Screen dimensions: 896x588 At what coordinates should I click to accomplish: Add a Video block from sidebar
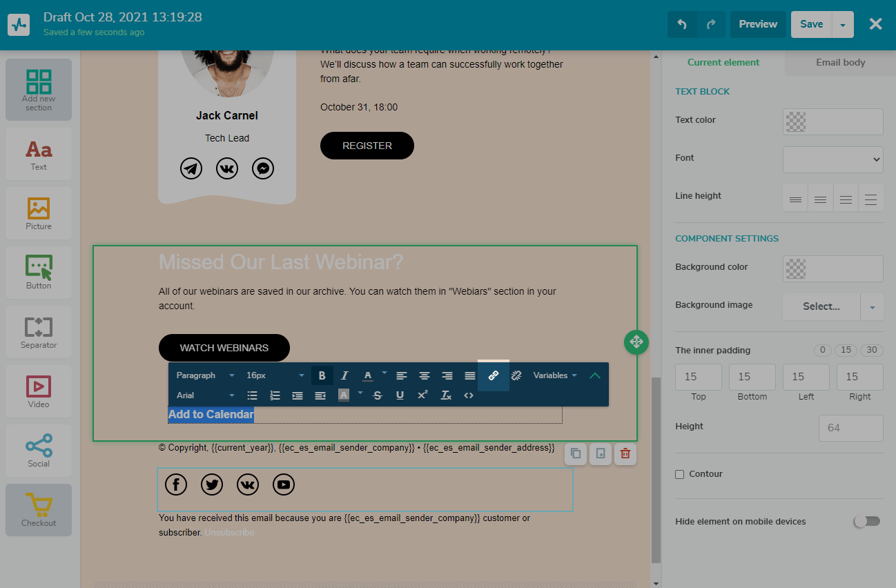(x=39, y=391)
